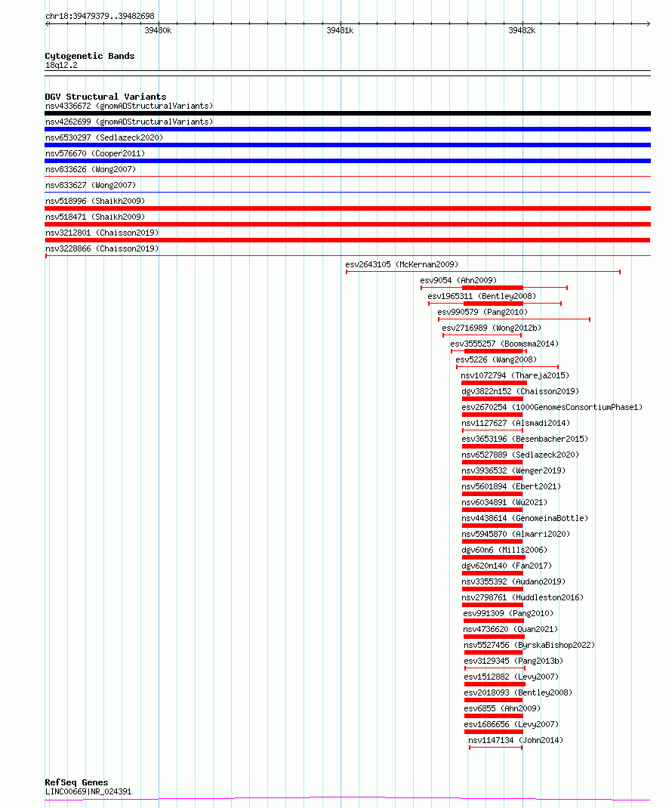This screenshot has height=808, width=672.
Task: Click esv6855 (Ahn2009) label
Action: coord(502,708)
